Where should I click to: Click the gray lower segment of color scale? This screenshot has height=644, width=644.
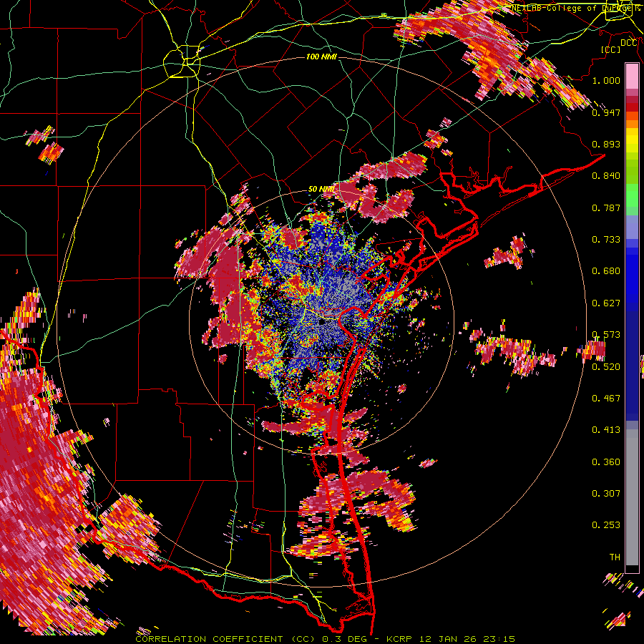click(x=632, y=497)
